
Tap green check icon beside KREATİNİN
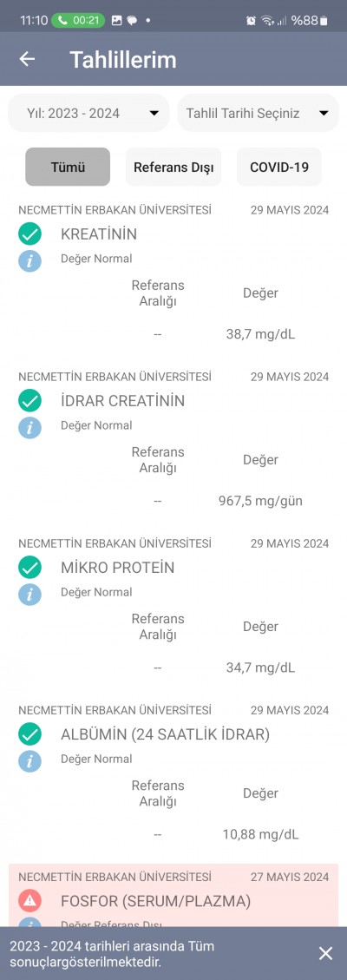click(x=29, y=234)
